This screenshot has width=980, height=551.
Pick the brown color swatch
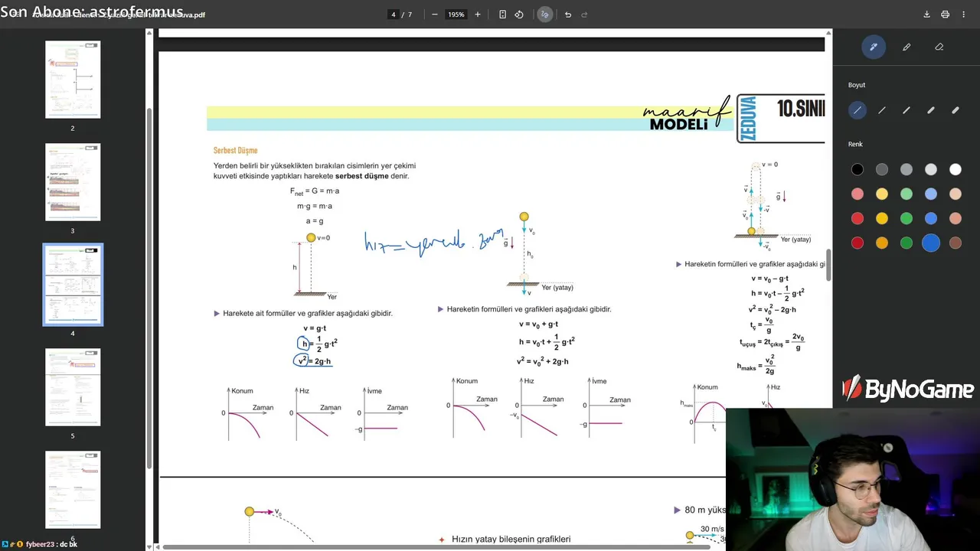[x=955, y=243]
